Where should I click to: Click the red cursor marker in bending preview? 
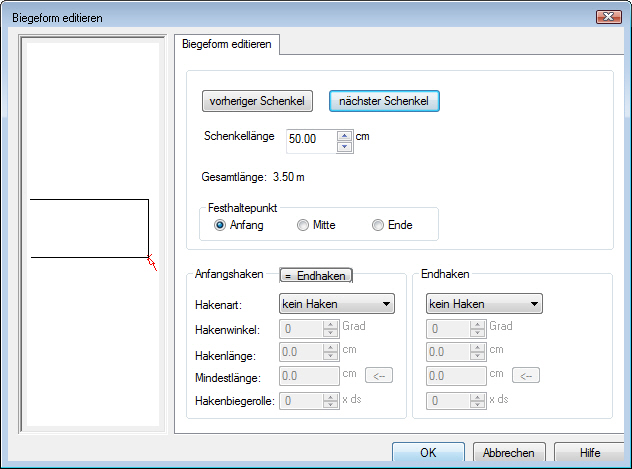pos(152,262)
